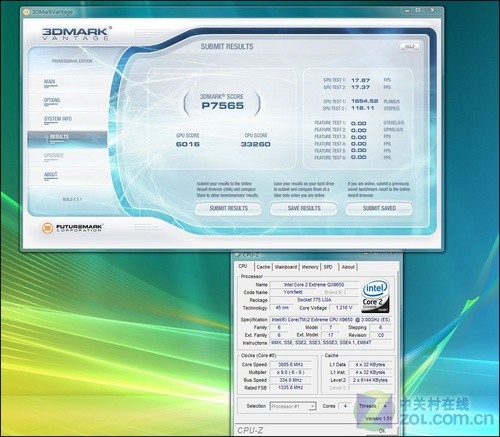Click the Core Speed value 3005.6 MHz
This screenshot has width=500, height=437.
pyautogui.click(x=291, y=365)
